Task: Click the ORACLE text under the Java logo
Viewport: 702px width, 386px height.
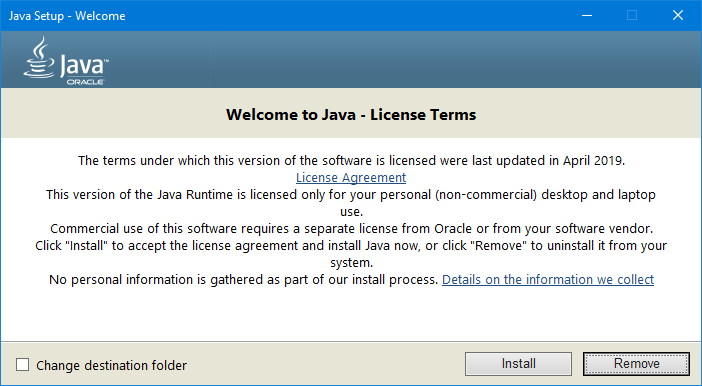Action: pos(86,82)
